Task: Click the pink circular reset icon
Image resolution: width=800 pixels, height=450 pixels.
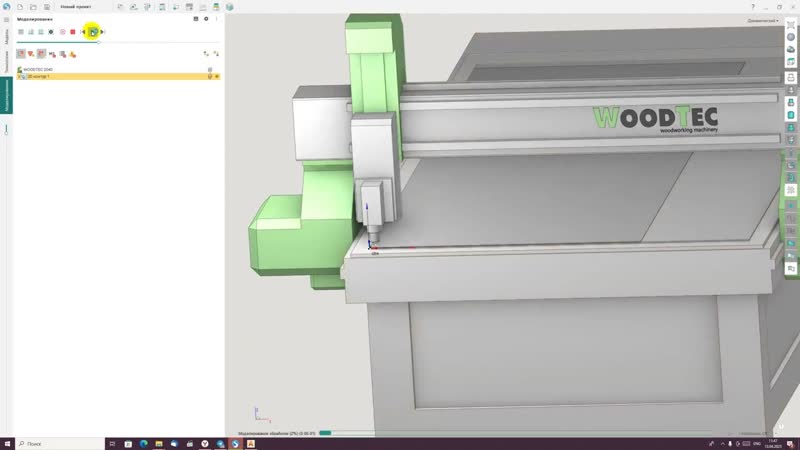Action: [63, 32]
